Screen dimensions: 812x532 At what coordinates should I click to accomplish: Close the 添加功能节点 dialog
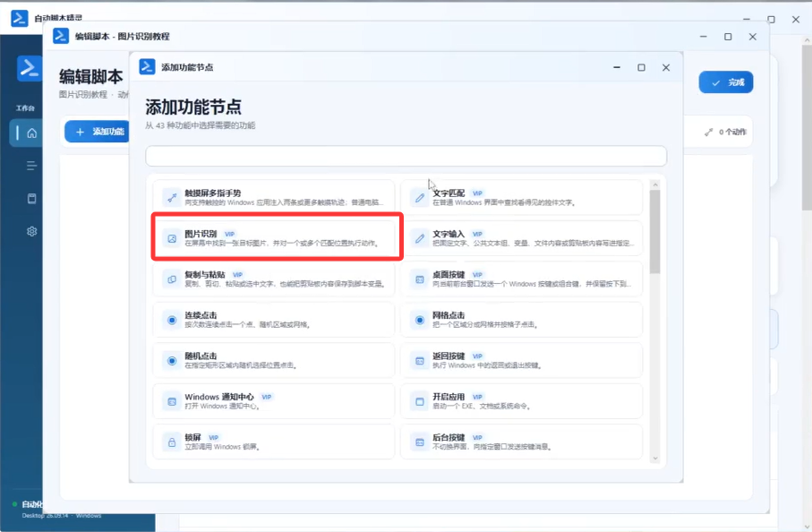pos(666,67)
